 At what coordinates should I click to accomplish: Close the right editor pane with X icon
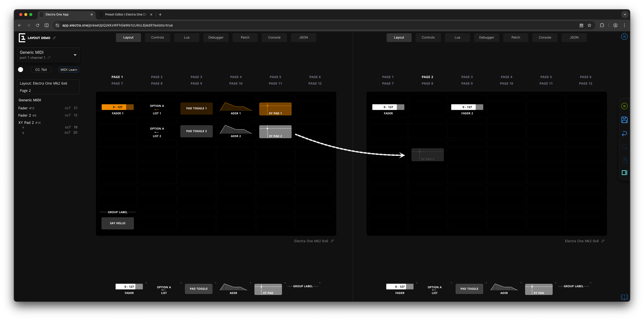point(624,37)
